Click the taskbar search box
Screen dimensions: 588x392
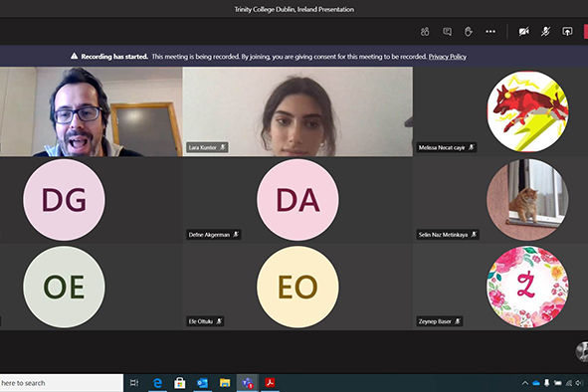(x=62, y=383)
